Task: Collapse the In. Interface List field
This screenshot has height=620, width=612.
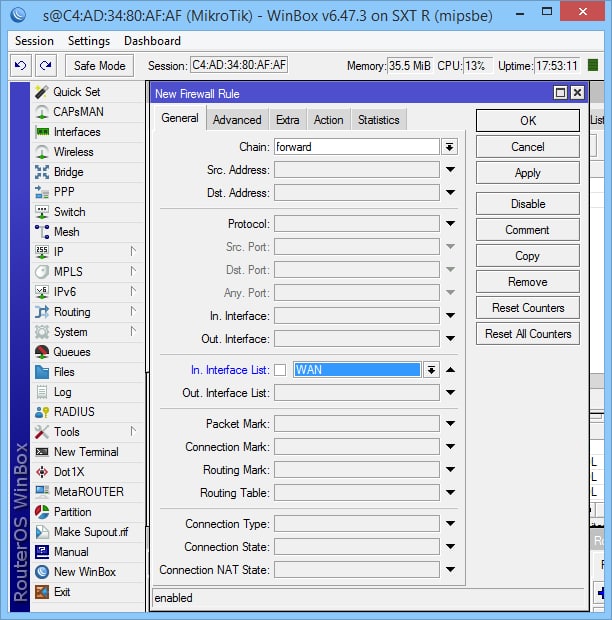Action: point(450,370)
